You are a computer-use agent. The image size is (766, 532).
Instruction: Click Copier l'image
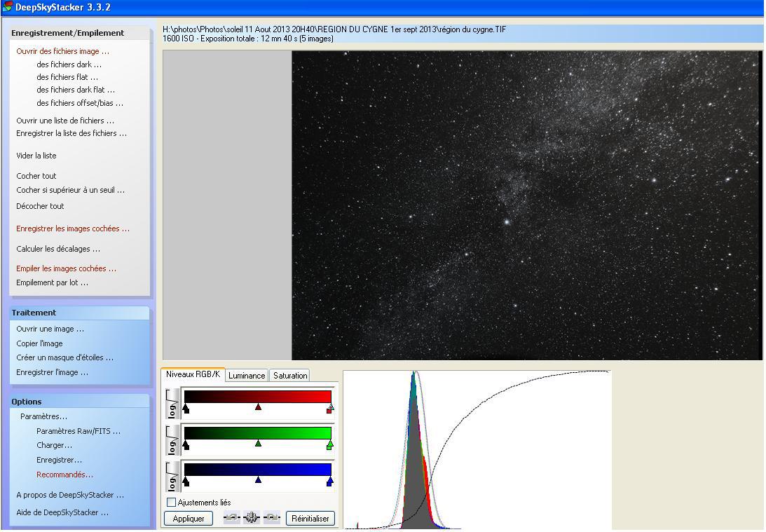[x=39, y=343]
